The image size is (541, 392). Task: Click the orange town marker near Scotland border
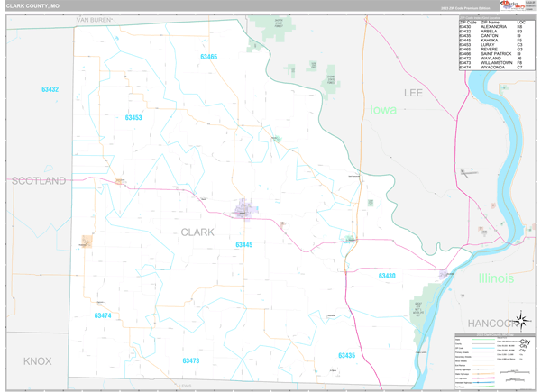(87, 241)
